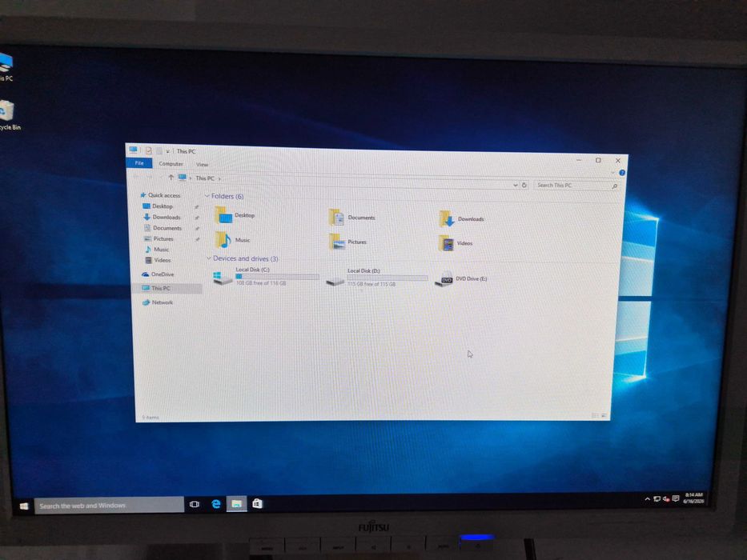Open Task View on the taskbar
Image resolution: width=747 pixels, height=560 pixels.
click(x=195, y=504)
